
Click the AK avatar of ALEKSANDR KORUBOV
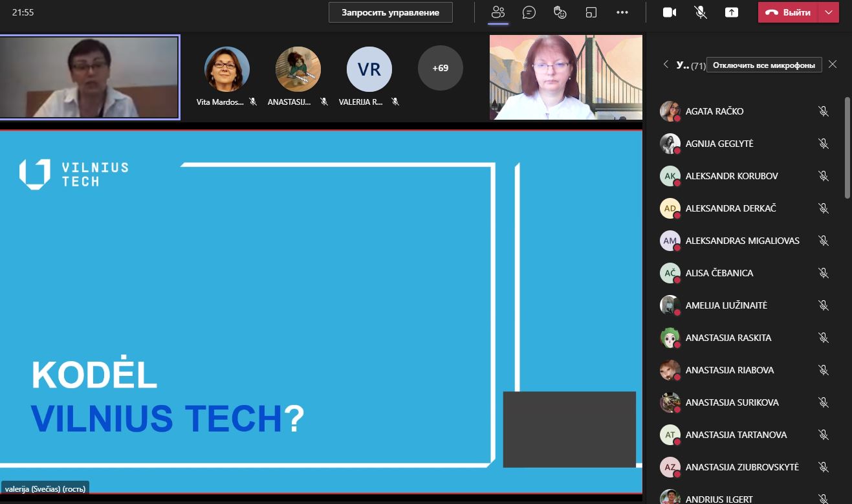click(x=670, y=176)
